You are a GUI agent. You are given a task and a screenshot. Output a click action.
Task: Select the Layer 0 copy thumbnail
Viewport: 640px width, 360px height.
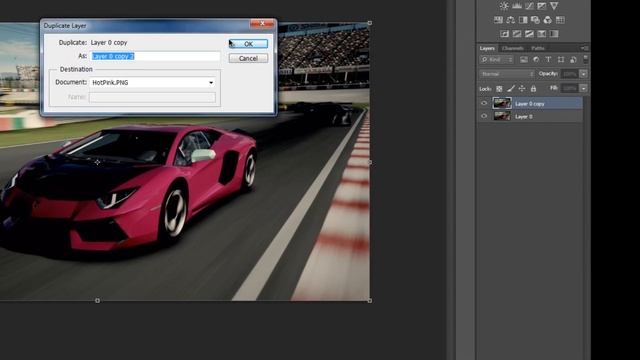(502, 103)
